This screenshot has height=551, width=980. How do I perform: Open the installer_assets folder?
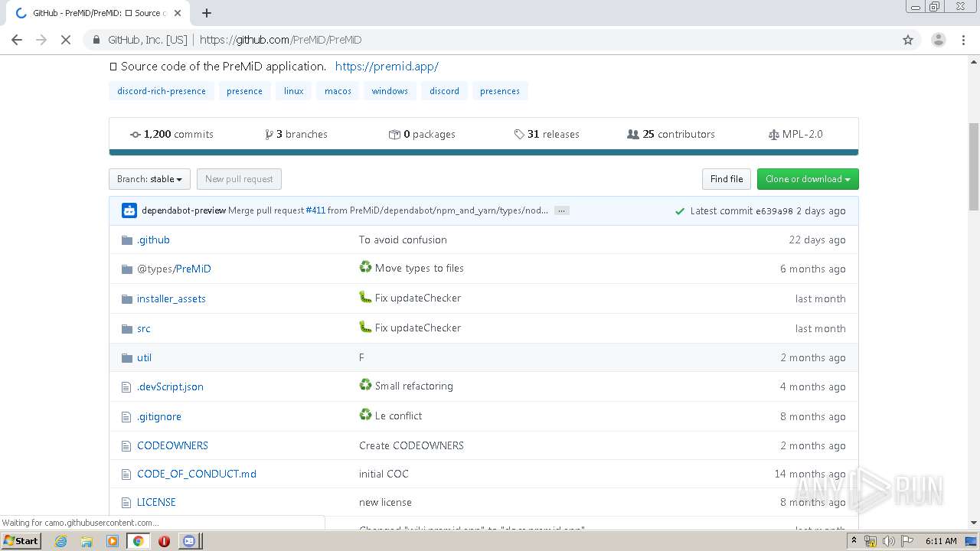(171, 299)
